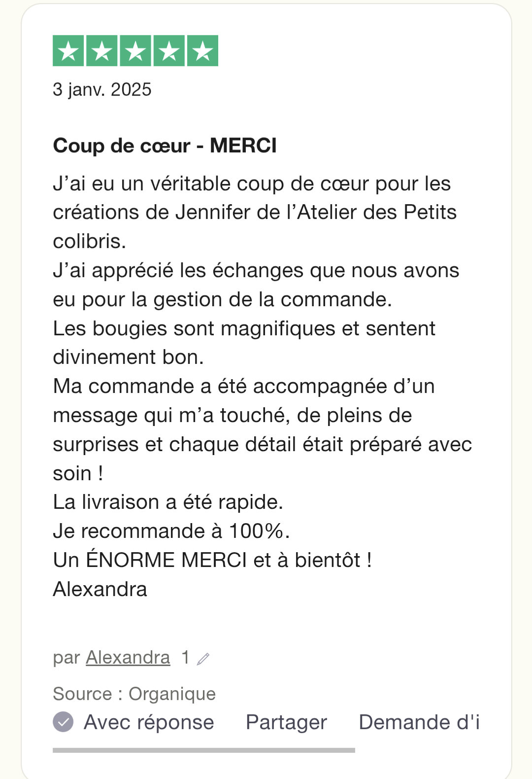Select the fourth green rating star

[x=169, y=51]
